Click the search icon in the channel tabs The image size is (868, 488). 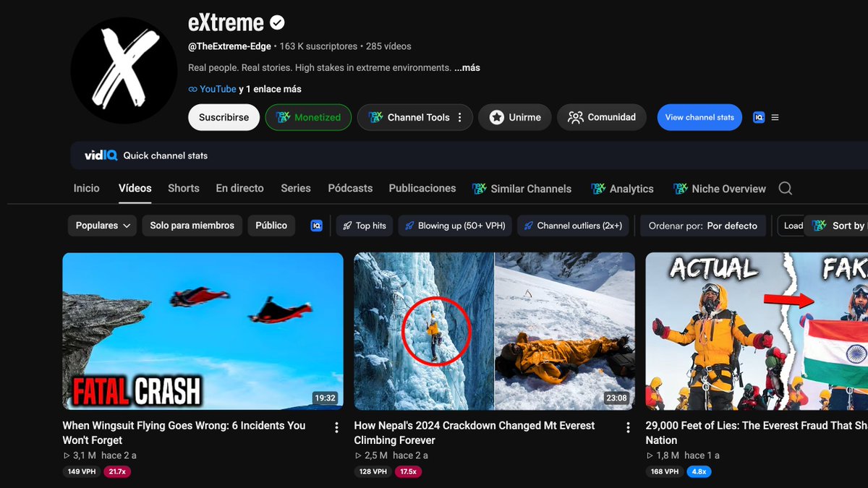tap(786, 189)
